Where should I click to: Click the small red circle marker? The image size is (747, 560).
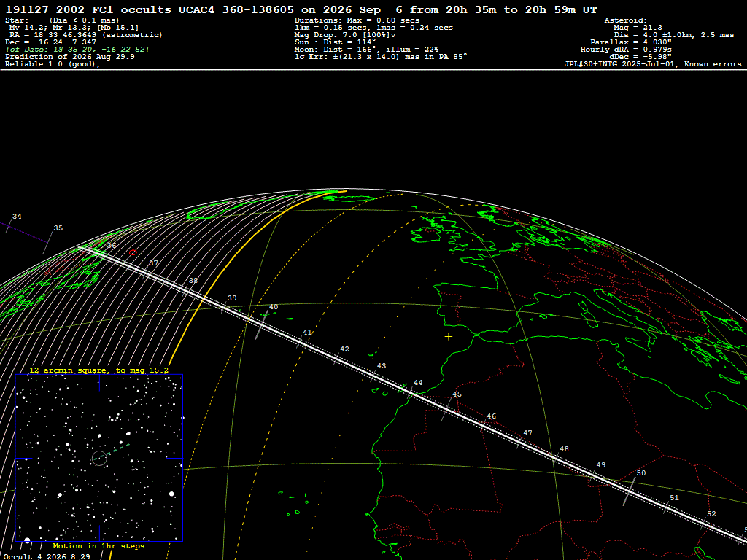[133, 252]
